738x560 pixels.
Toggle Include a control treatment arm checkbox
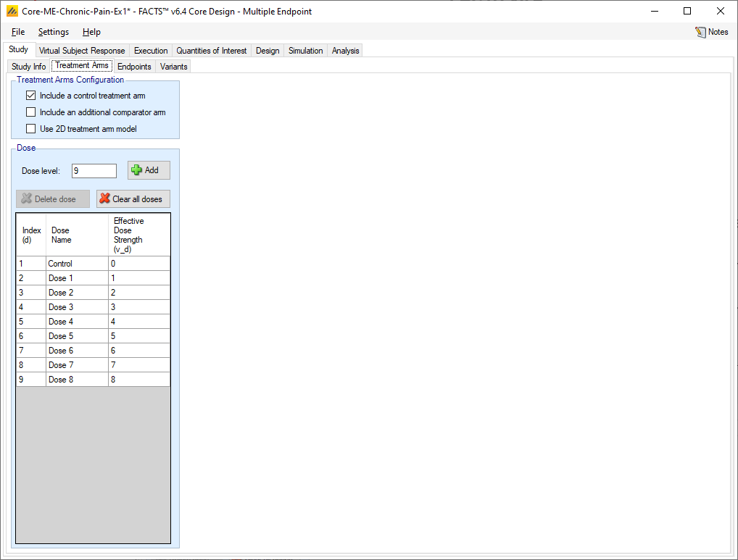[x=30, y=96]
